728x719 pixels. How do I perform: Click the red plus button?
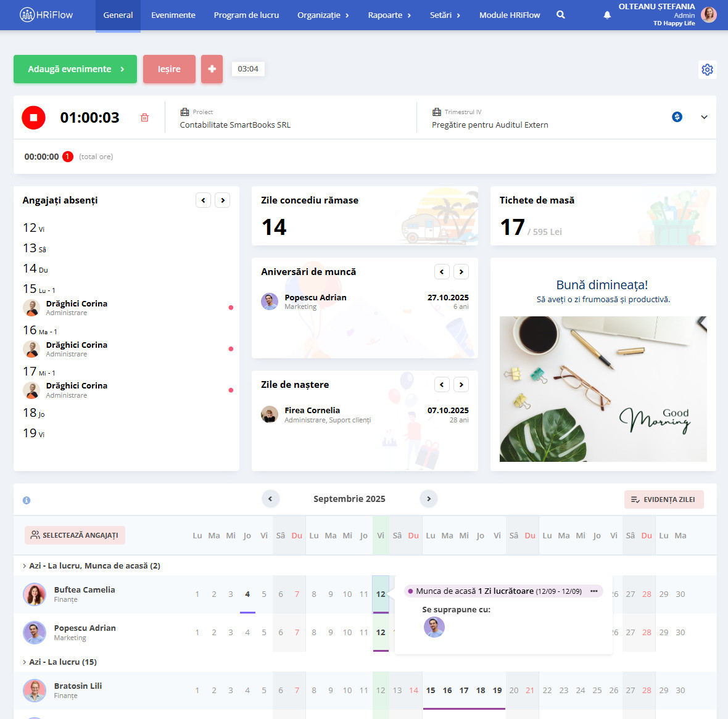(x=212, y=69)
